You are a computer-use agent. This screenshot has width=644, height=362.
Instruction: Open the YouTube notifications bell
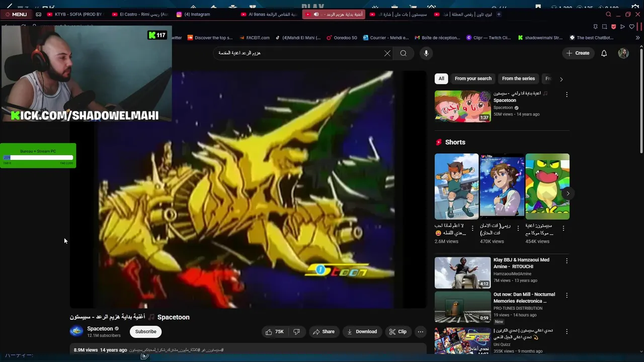click(x=604, y=53)
